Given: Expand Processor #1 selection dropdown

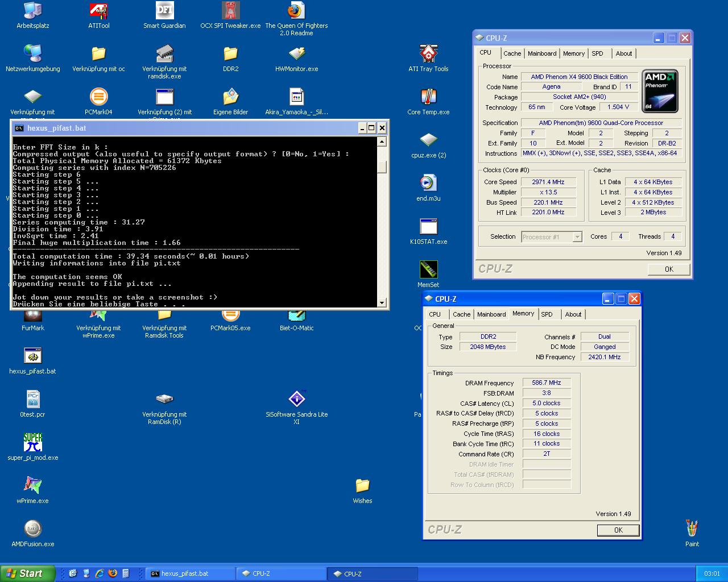Looking at the screenshot, I should (x=577, y=237).
